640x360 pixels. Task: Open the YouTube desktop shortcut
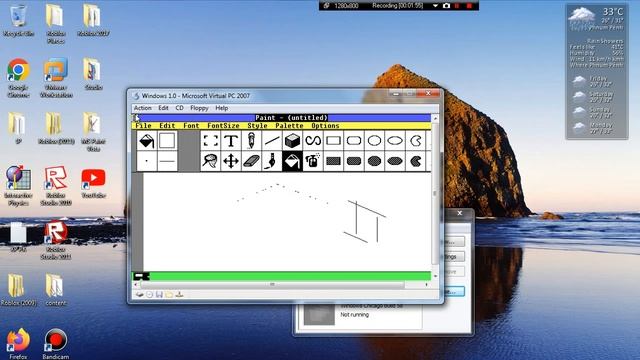(x=93, y=183)
